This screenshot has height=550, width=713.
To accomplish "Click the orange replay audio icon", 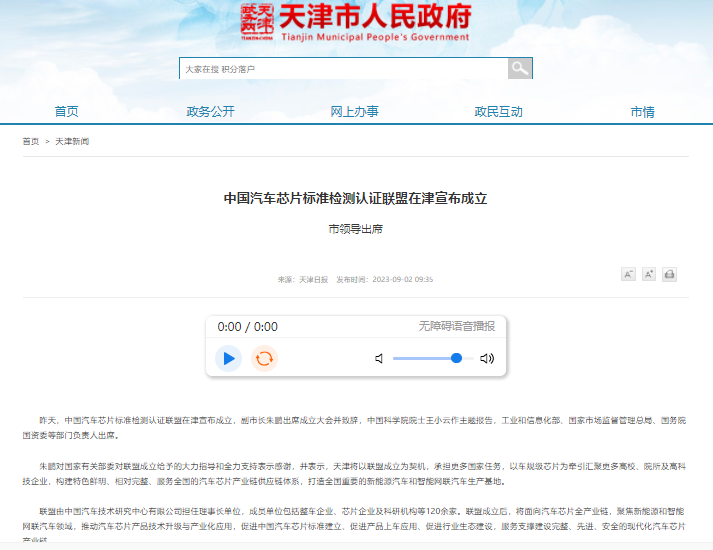I will click(x=264, y=359).
